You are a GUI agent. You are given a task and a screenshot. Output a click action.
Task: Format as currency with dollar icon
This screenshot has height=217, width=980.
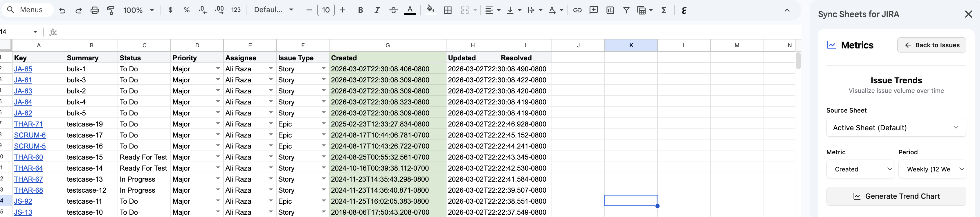coord(170,10)
